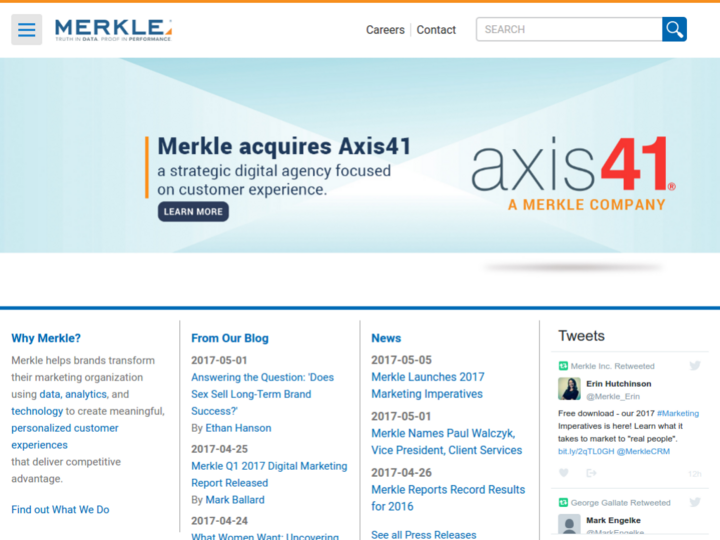Screen dimensions: 720x540
Task: Open the Contact page
Action: (436, 30)
